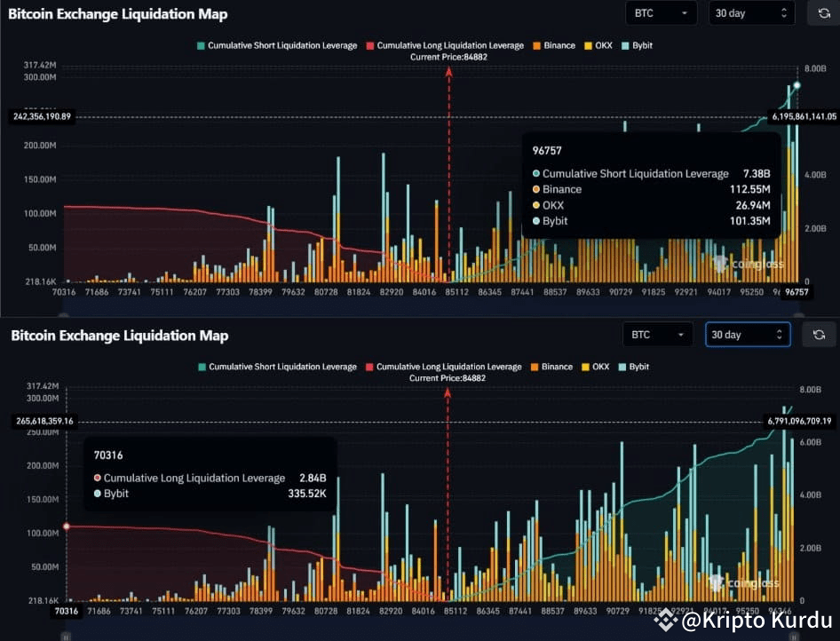Screen dimensions: 840x641
Task: Open the BTC coin selector dropdown
Action: pyautogui.click(x=661, y=12)
